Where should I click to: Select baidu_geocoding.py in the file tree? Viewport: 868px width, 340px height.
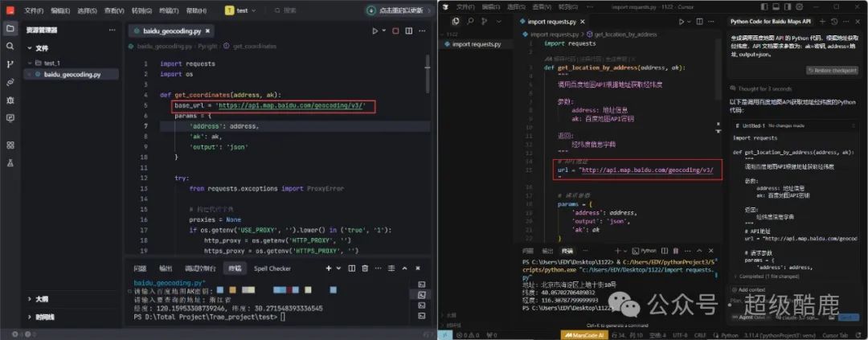point(72,74)
